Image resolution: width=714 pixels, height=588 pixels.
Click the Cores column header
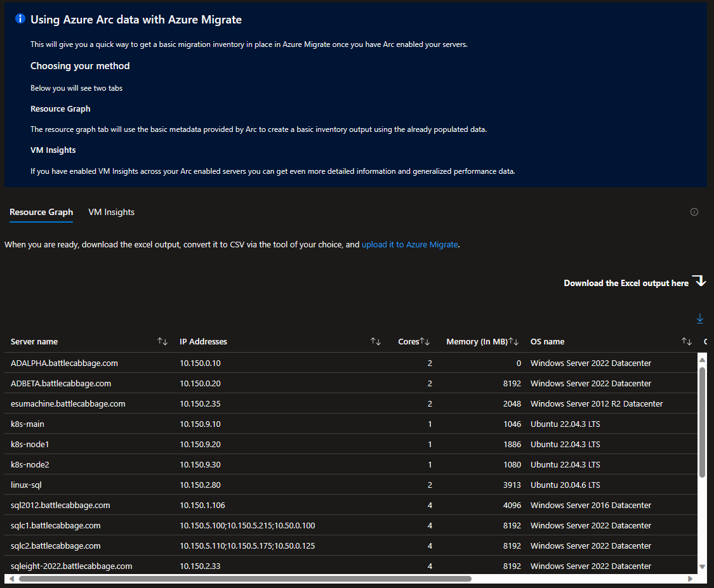pyautogui.click(x=409, y=341)
